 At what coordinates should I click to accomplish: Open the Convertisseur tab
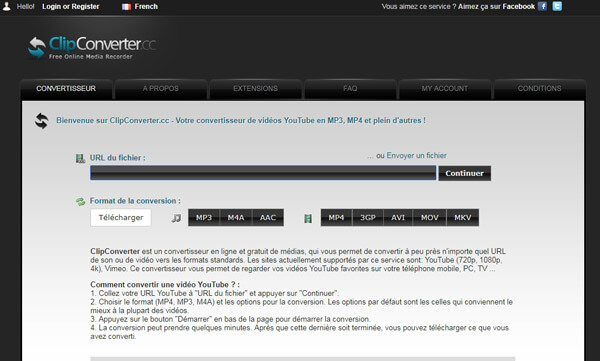pos(66,89)
